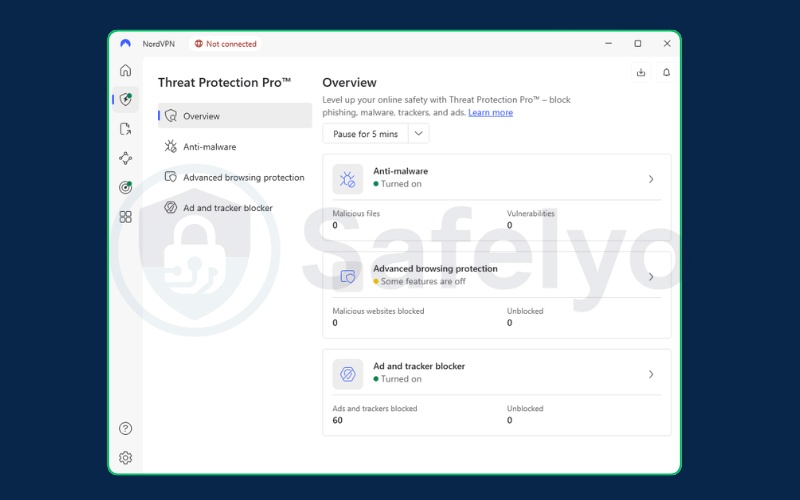The width and height of the screenshot is (800, 500).
Task: Open the settings gear icon
Action: tap(126, 458)
